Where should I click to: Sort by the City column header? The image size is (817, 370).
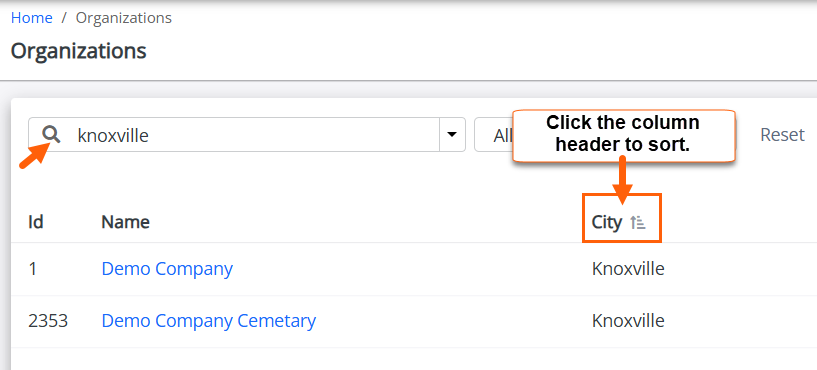point(606,223)
